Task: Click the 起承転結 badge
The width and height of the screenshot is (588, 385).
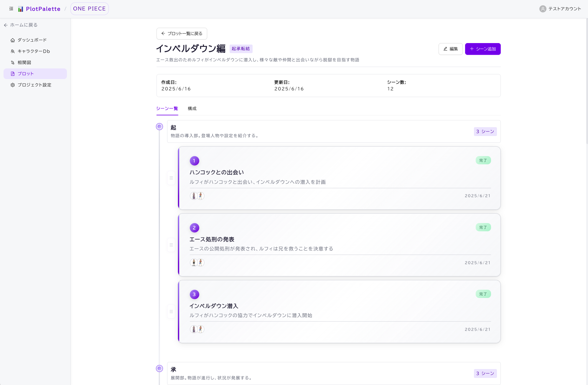Action: click(x=241, y=49)
